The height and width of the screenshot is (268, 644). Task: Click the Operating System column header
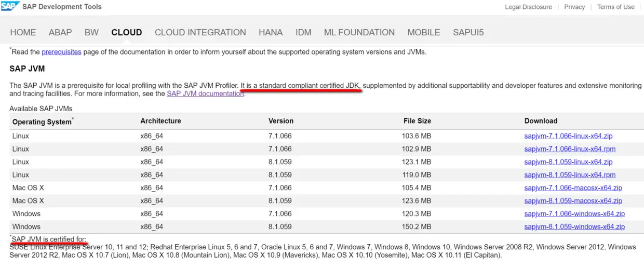click(x=43, y=122)
